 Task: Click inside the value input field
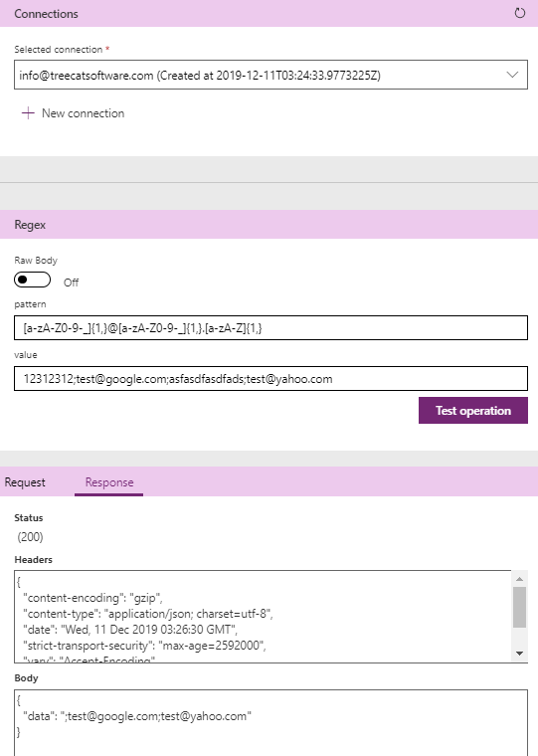(x=270, y=378)
